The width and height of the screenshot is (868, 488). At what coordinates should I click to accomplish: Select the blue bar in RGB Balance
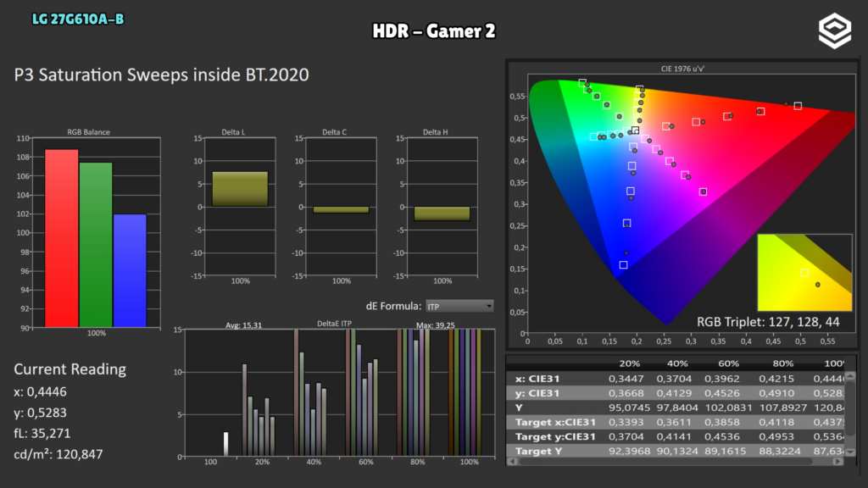(x=130, y=271)
